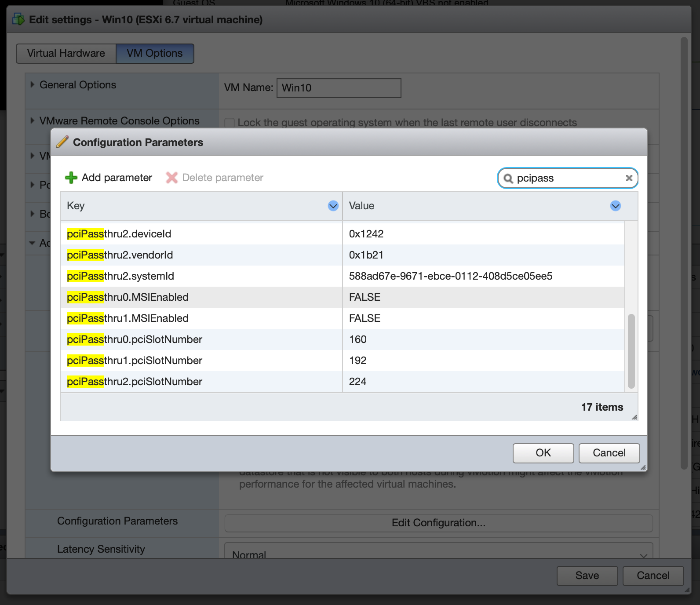This screenshot has height=605, width=700.
Task: Select pciPassthru2.vendorId key
Action: (x=120, y=255)
